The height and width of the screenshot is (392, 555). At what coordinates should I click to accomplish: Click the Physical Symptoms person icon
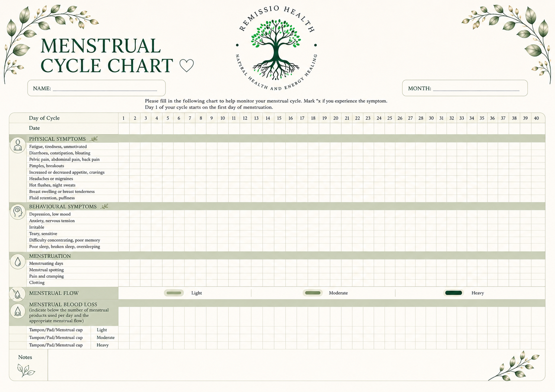(x=17, y=145)
